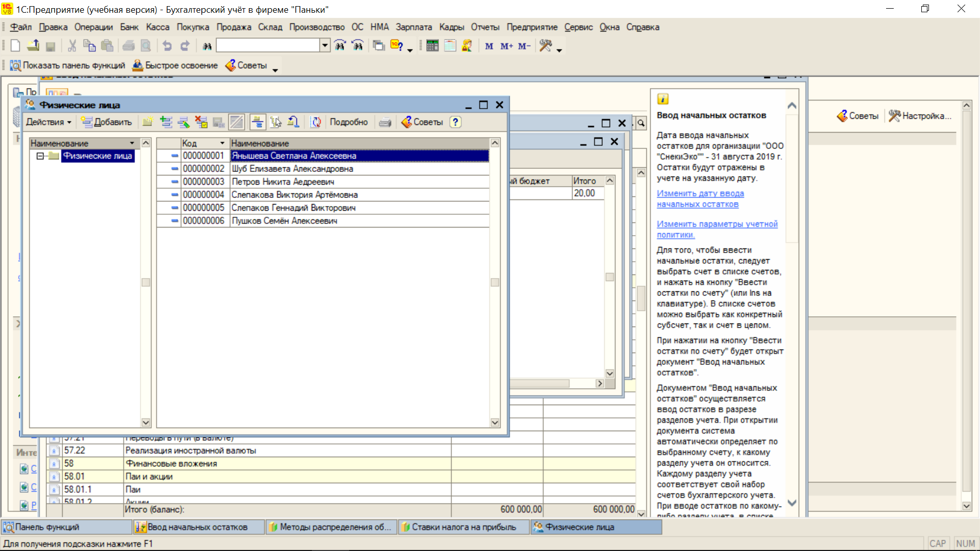Click the New group folder icon
Viewport: 980px width, 551px height.
click(x=148, y=122)
